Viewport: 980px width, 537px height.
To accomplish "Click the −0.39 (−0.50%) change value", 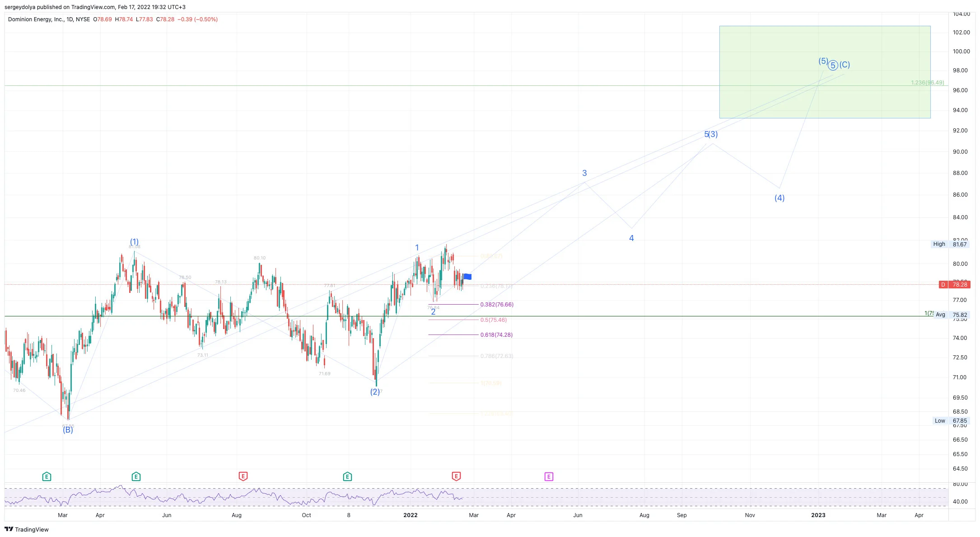I will click(198, 19).
